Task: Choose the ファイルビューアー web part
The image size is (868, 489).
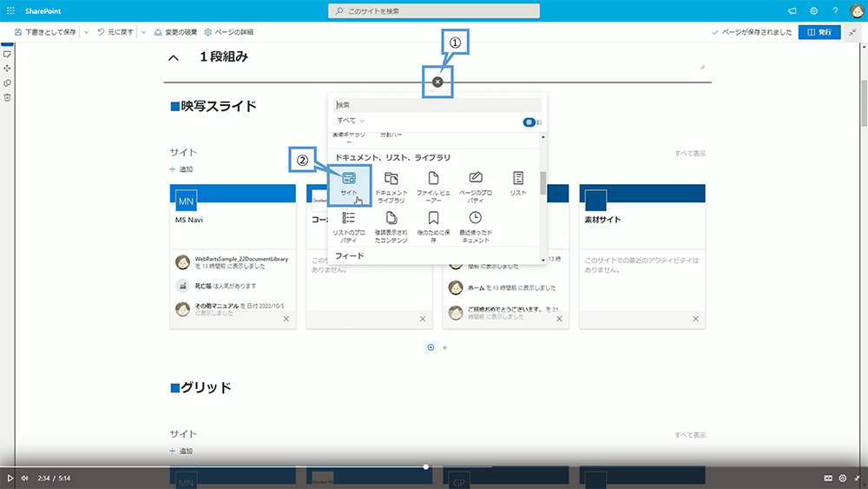Action: (433, 178)
